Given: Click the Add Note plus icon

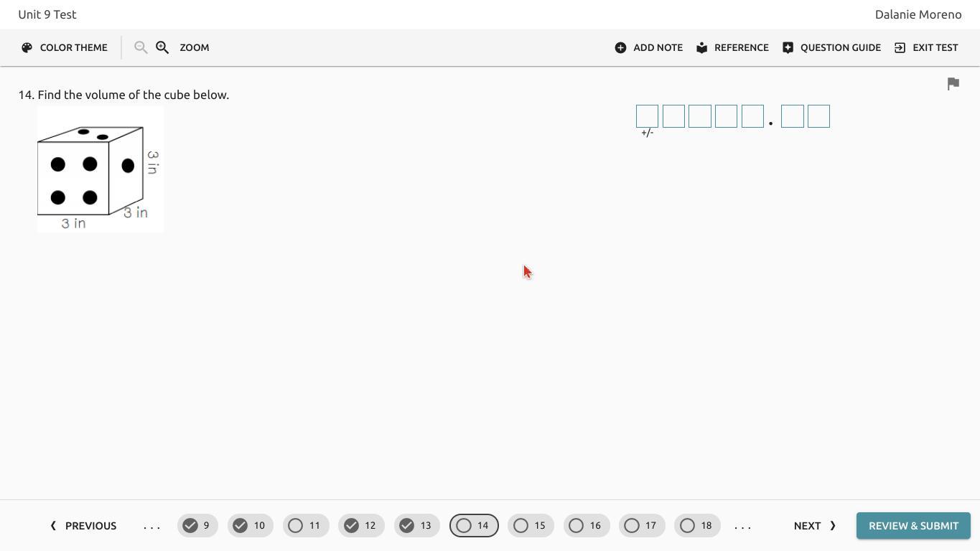Looking at the screenshot, I should 620,47.
